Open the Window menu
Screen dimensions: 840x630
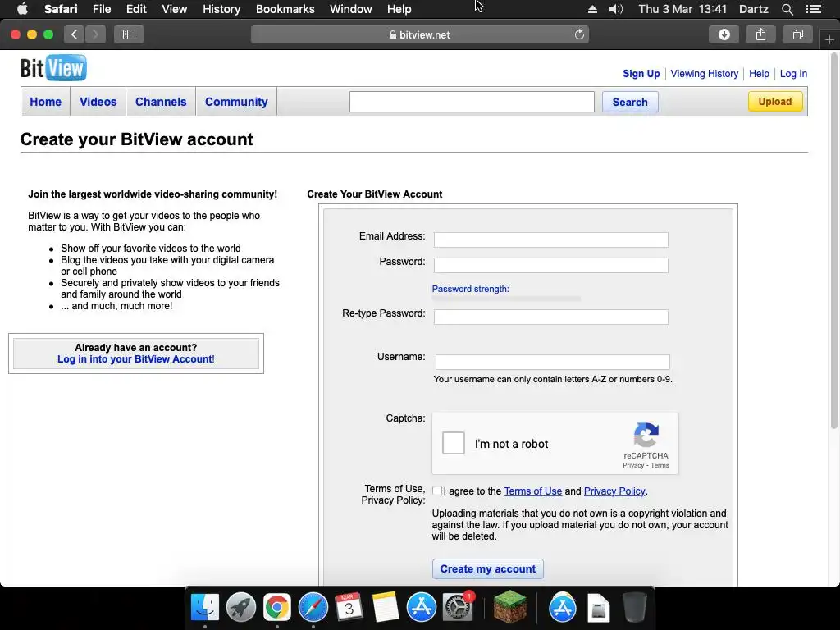(x=351, y=9)
